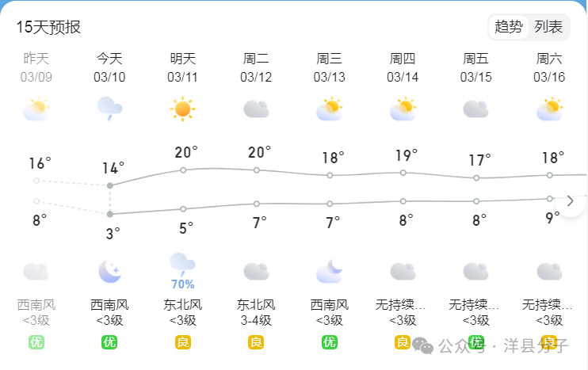The image size is (588, 370).
Task: Show next forecast days with right chevron
Action: pyautogui.click(x=571, y=201)
